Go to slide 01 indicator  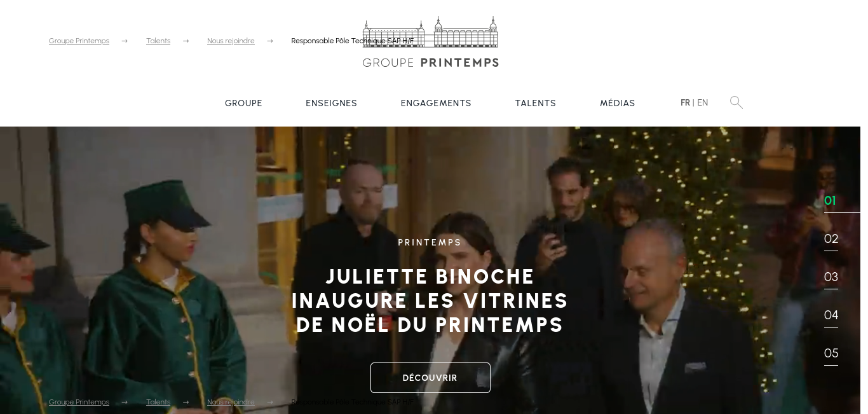(830, 201)
